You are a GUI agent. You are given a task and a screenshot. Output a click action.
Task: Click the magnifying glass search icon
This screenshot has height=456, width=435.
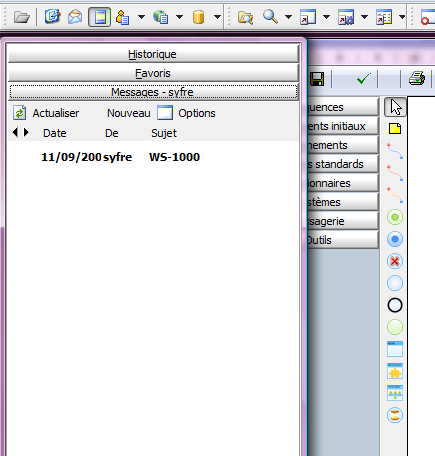point(270,17)
